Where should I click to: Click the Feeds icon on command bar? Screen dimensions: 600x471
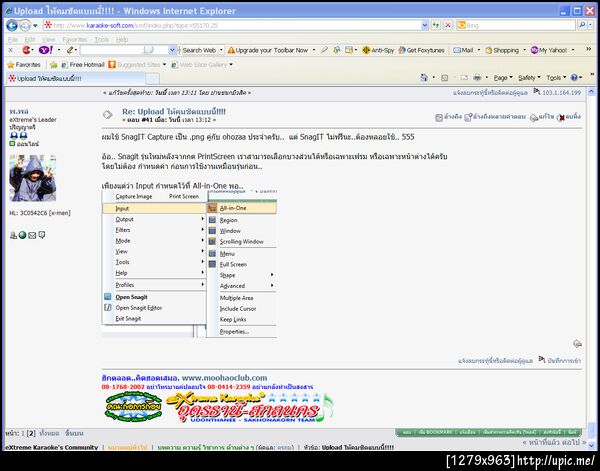click(444, 78)
